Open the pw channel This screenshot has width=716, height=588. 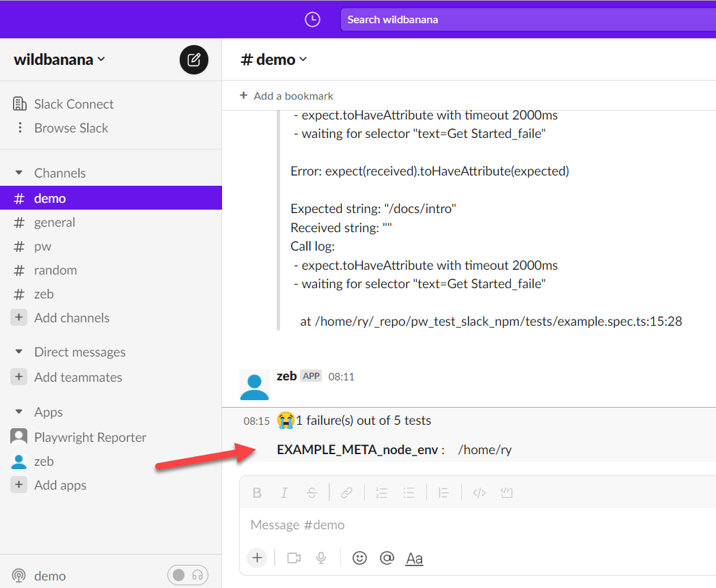(x=42, y=246)
